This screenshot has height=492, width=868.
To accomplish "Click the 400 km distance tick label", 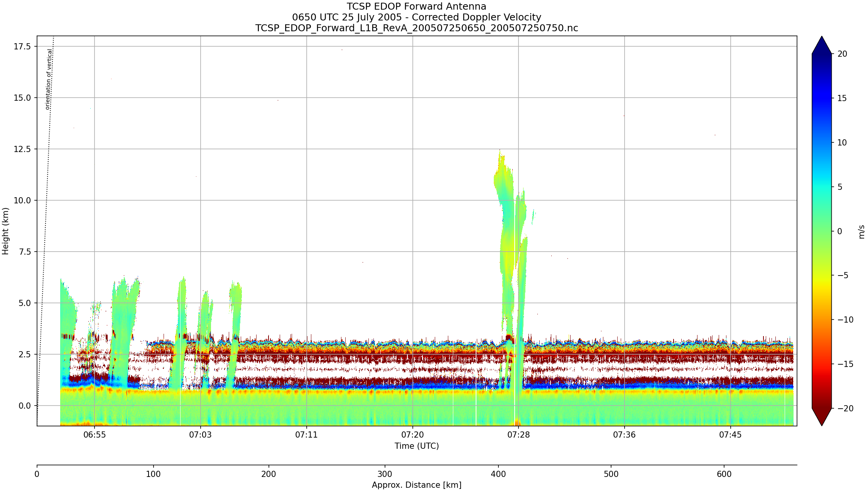I will pos(498,474).
